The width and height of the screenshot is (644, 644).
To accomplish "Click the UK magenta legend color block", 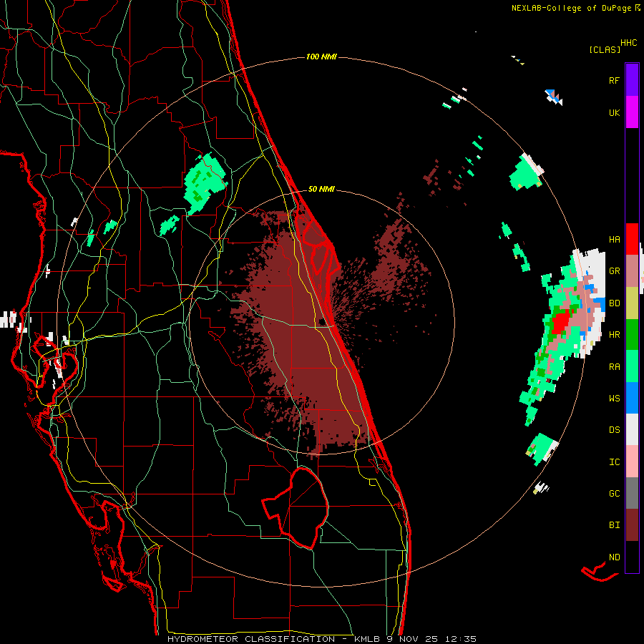I will pos(632,112).
